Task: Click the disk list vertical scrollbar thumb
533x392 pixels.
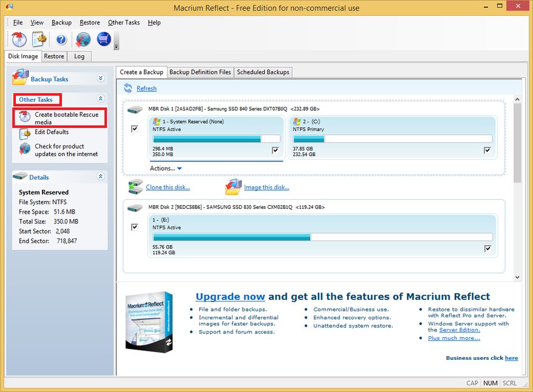Action: click(x=517, y=143)
